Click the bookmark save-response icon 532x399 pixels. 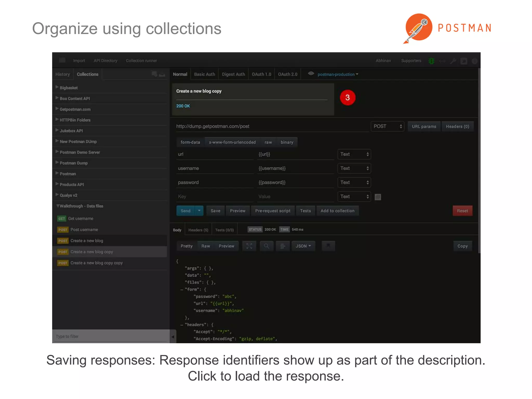pos(328,246)
